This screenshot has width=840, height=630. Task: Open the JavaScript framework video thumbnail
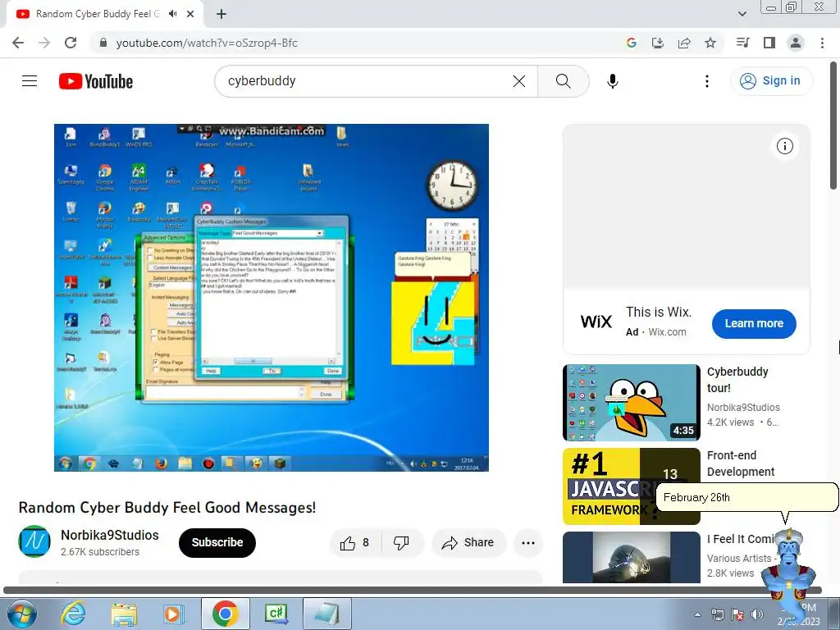coord(632,486)
